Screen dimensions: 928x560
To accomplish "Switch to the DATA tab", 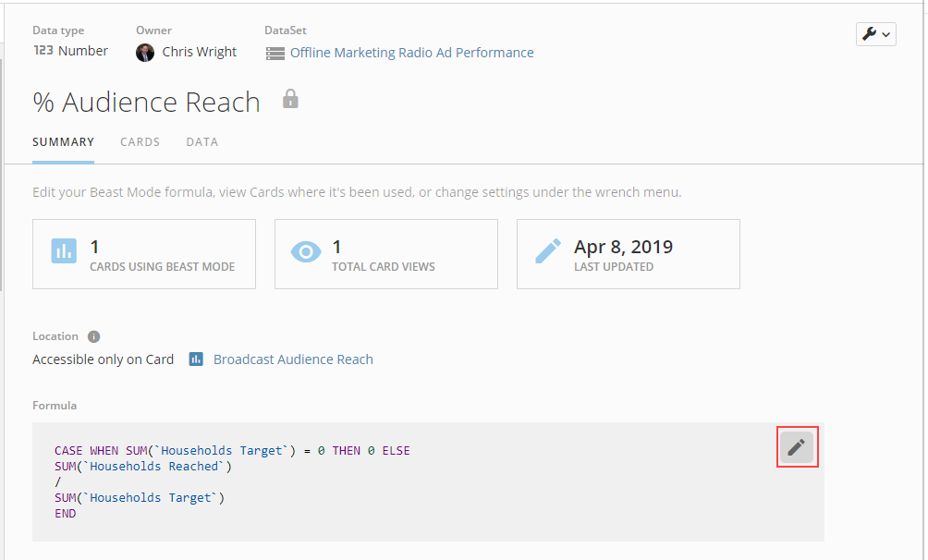I will 201,142.
